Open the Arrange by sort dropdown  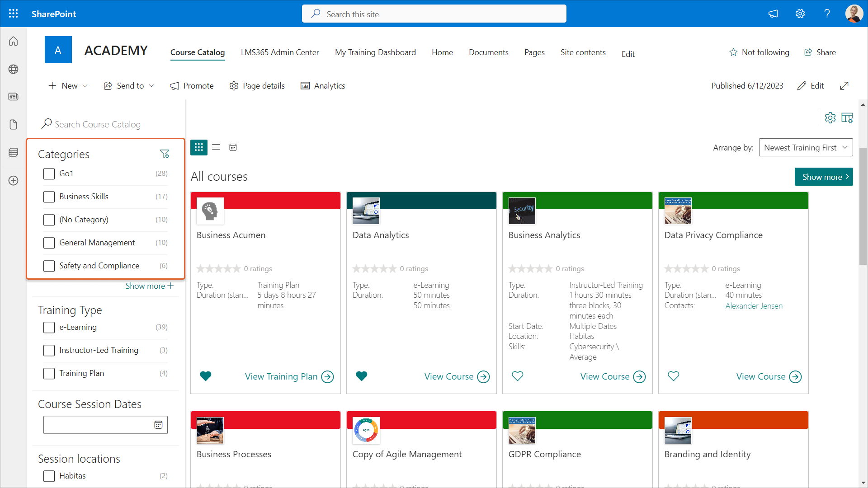click(806, 148)
